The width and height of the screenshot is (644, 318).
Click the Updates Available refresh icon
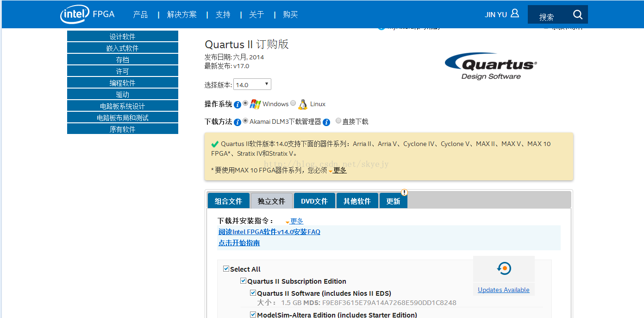point(504,268)
